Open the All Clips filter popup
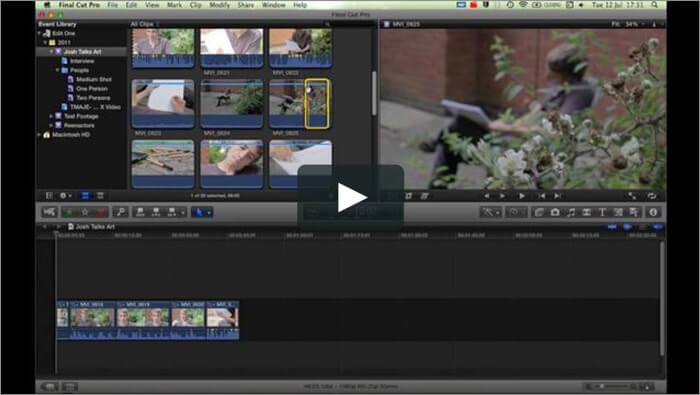The height and width of the screenshot is (395, 700). click(145, 24)
